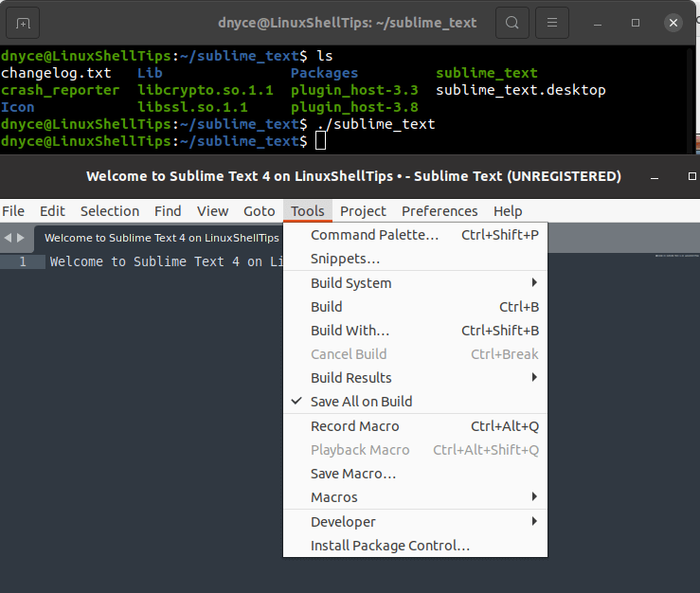The height and width of the screenshot is (593, 700).
Task: Close the terminal window
Action: pos(673,23)
